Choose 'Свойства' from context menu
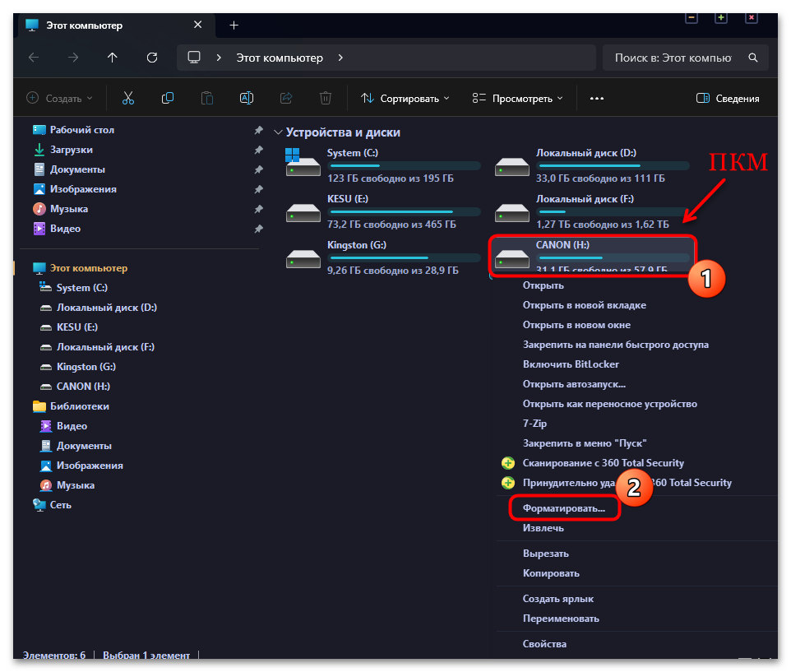Viewport: 791px width, 672px height. click(x=545, y=644)
